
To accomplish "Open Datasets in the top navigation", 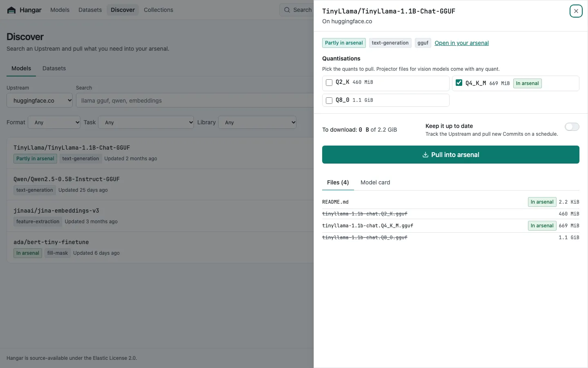I will [90, 10].
